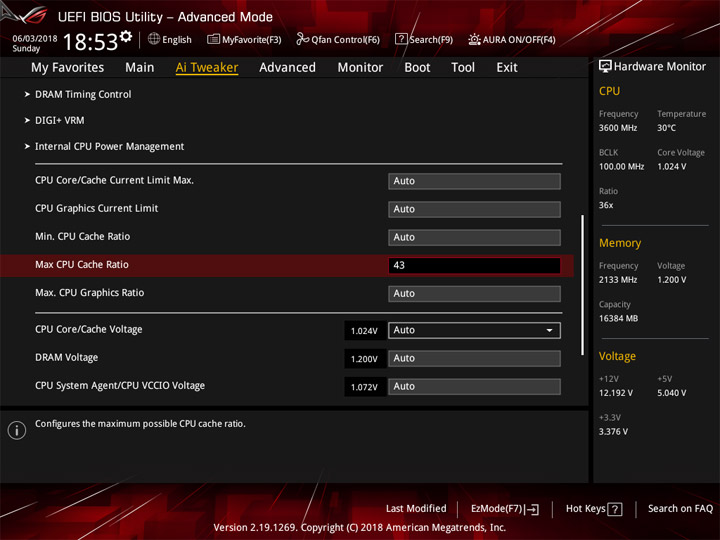Click the CPU section heading in Hardware Monitor
Screen dimensions: 720x540
[609, 91]
